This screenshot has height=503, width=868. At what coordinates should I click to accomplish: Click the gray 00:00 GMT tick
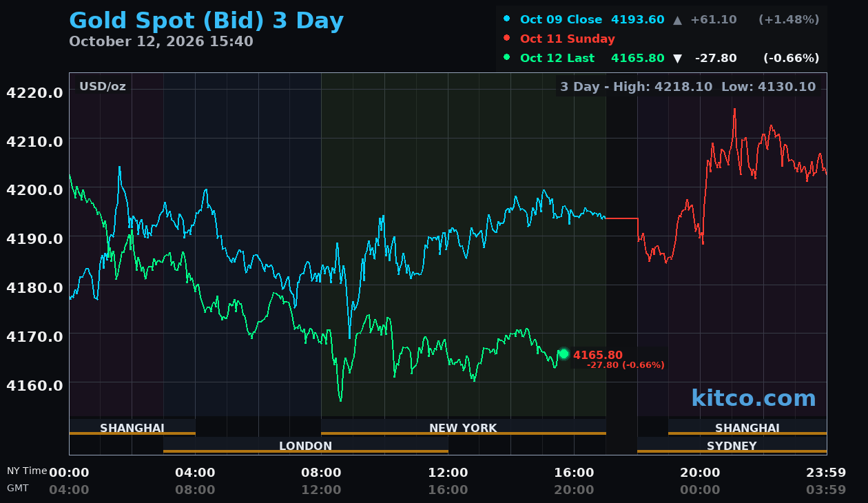point(700,490)
